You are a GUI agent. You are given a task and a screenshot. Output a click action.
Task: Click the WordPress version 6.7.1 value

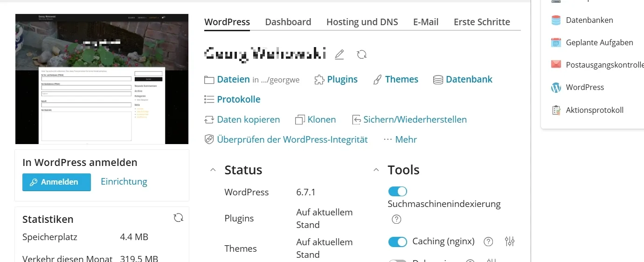(x=306, y=192)
